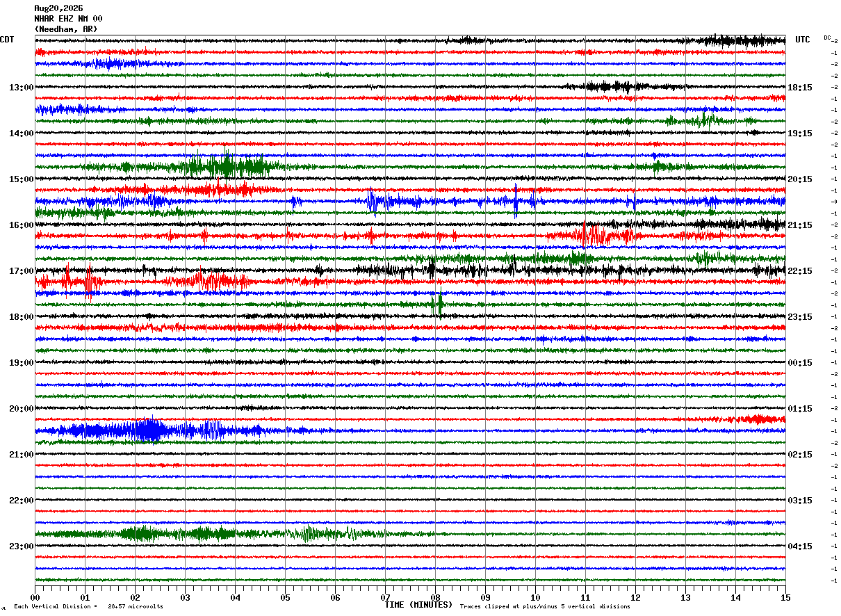The image size is (841, 616).
Task: Click the traces clipped footnote text
Action: click(545, 607)
